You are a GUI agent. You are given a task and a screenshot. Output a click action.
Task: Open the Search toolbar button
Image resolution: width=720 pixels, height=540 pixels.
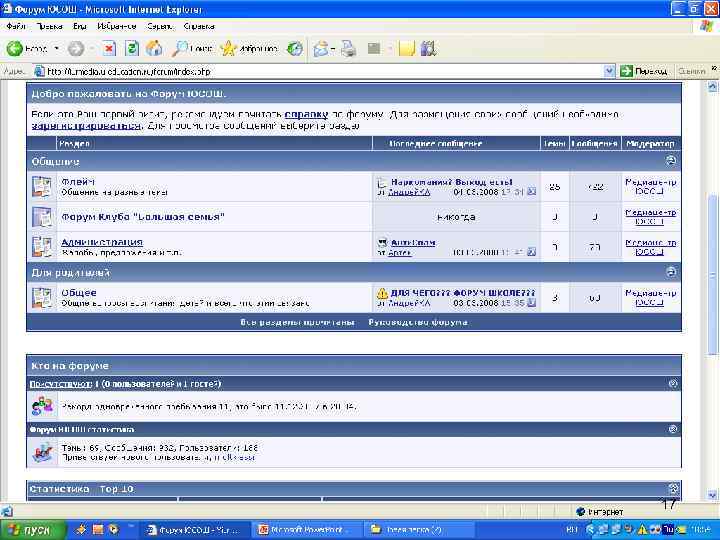(192, 48)
